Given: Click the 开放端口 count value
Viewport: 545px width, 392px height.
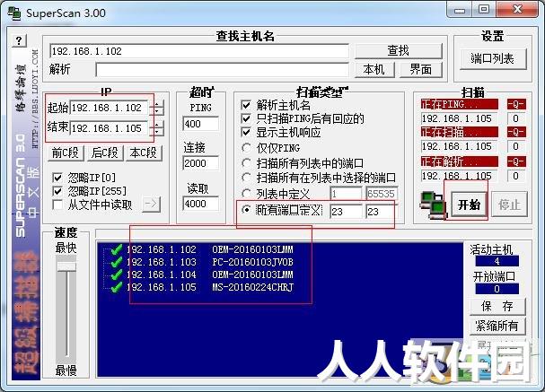Looking at the screenshot, I should click(497, 289).
